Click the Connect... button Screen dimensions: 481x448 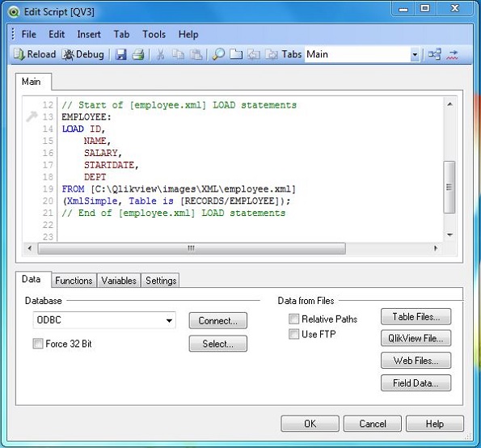click(217, 321)
